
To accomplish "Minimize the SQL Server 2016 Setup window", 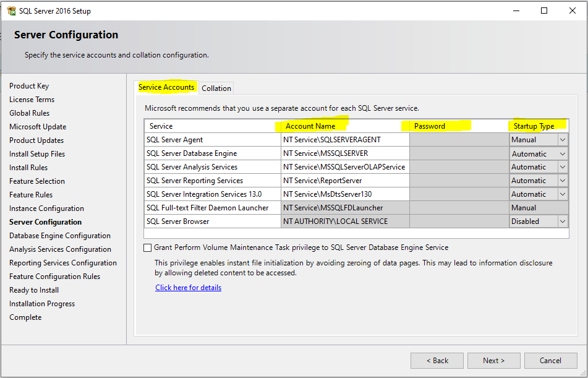I will [x=516, y=11].
